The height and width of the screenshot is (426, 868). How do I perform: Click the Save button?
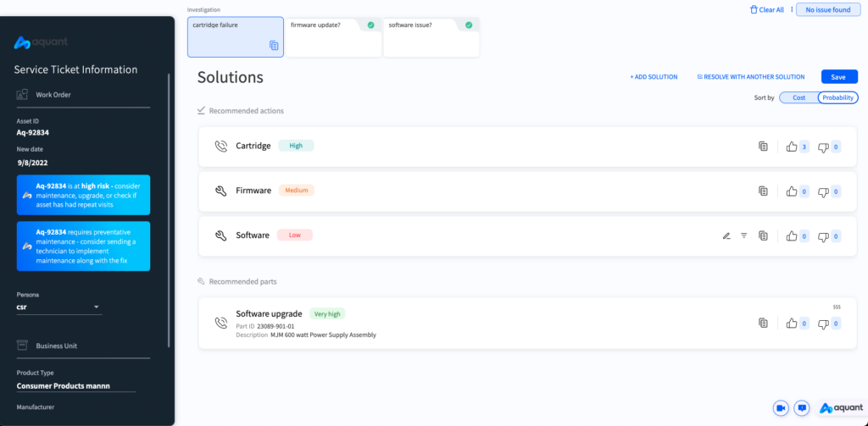point(837,77)
